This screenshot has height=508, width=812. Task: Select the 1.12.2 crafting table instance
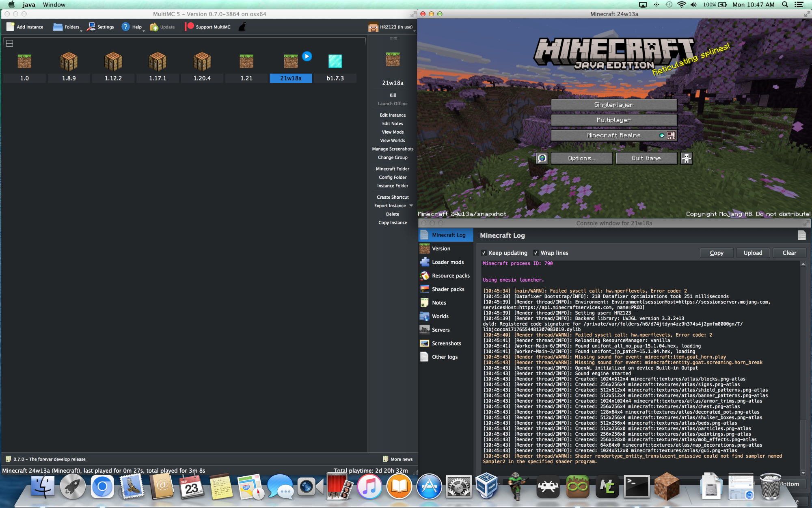tap(113, 61)
